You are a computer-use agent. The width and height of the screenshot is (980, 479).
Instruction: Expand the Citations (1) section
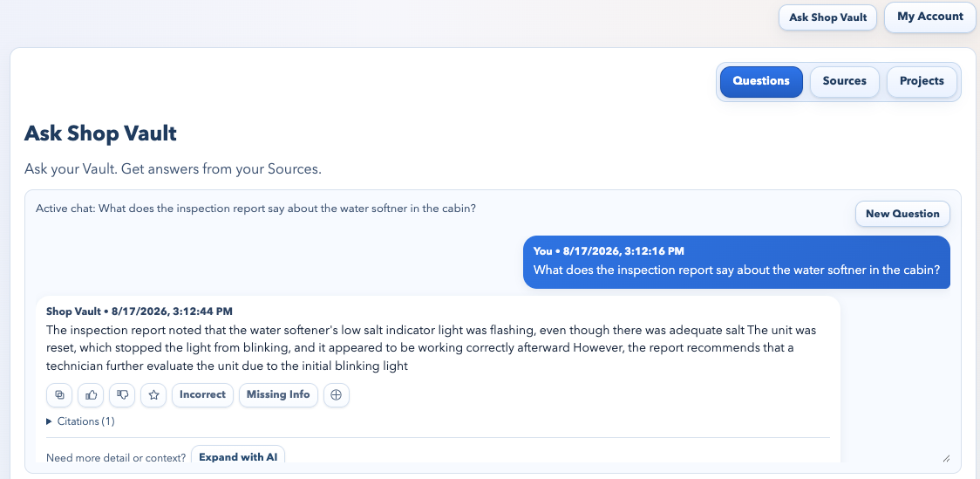(80, 421)
